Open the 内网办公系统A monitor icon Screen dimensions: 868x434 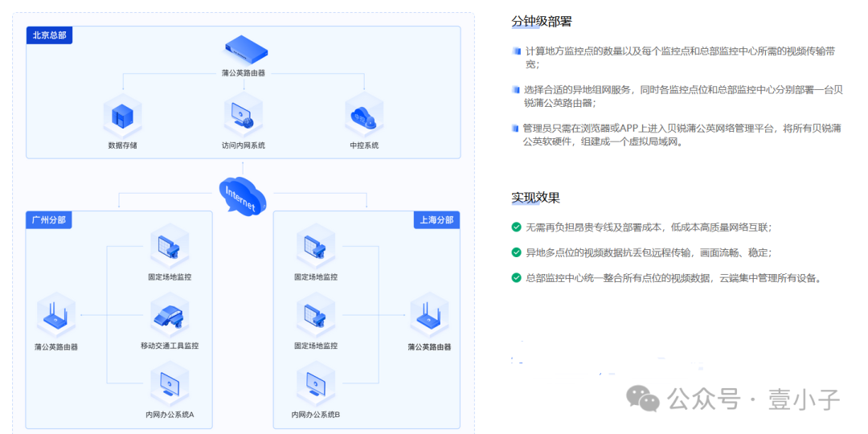(x=170, y=382)
